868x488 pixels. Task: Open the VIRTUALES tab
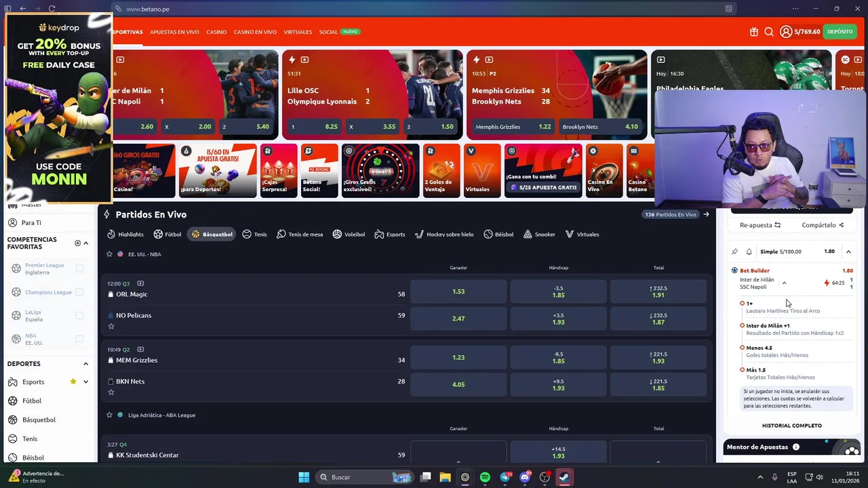[x=298, y=32]
